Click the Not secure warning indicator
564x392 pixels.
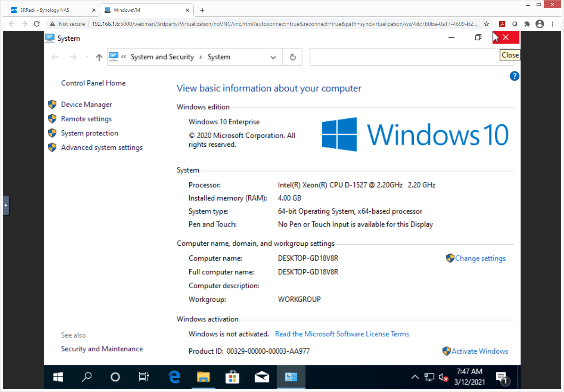67,24
